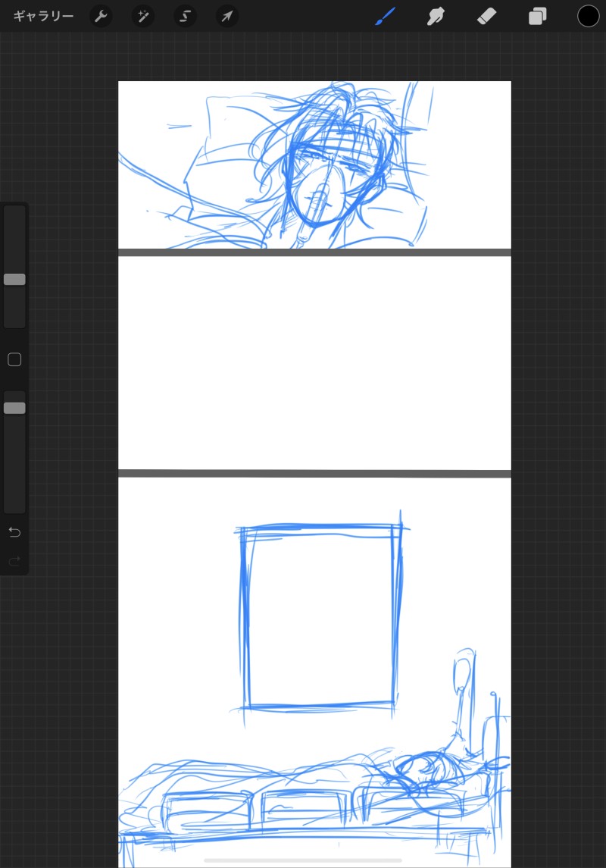The width and height of the screenshot is (606, 868).
Task: Select the Smudge finger tool
Action: tap(436, 16)
